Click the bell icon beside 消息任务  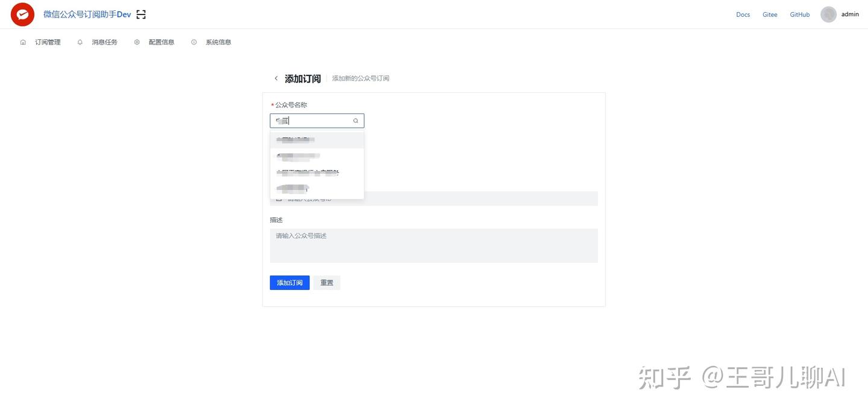pos(80,42)
